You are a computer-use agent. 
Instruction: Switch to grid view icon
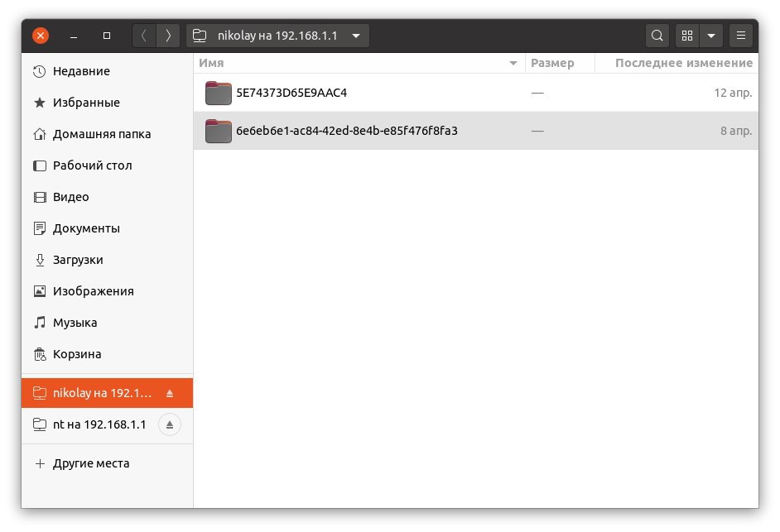coord(687,36)
